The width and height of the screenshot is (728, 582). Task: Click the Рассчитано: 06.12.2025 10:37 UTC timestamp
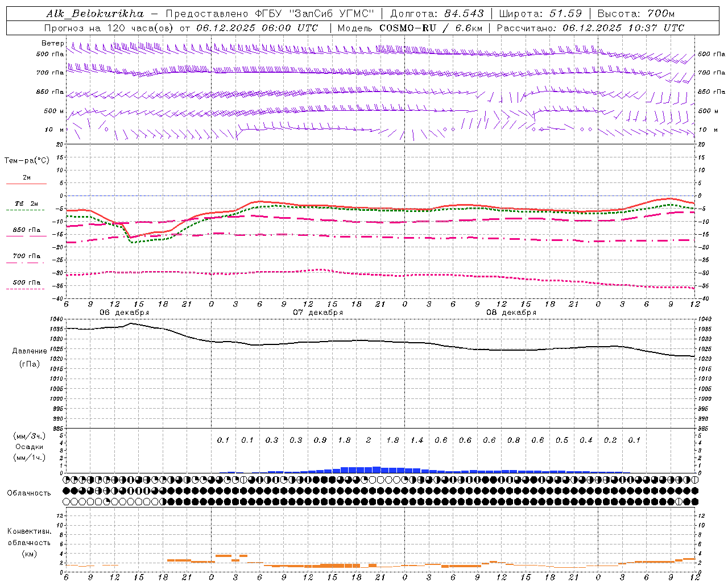point(590,28)
